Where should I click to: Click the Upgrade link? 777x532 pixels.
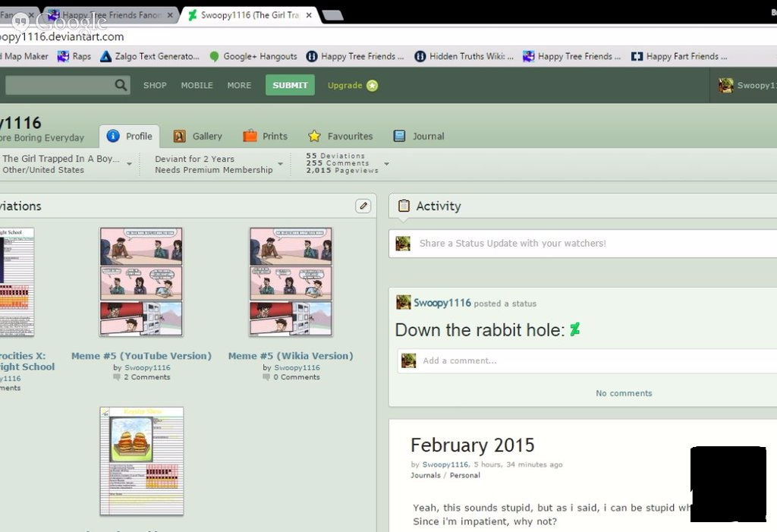tap(345, 85)
